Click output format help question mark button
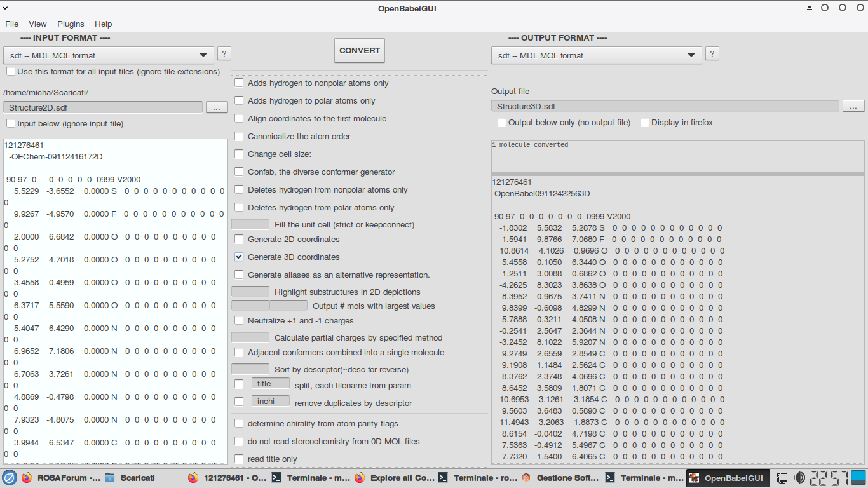Viewport: 868px width, 488px height. click(712, 54)
